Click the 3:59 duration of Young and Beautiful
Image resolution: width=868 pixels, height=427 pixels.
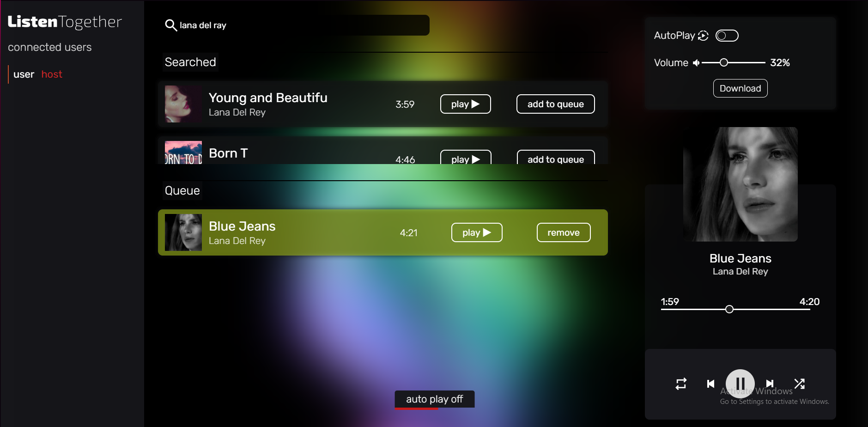(405, 104)
